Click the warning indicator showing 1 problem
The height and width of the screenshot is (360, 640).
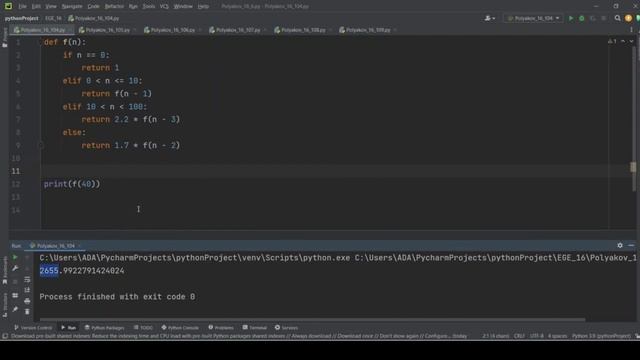(612, 41)
